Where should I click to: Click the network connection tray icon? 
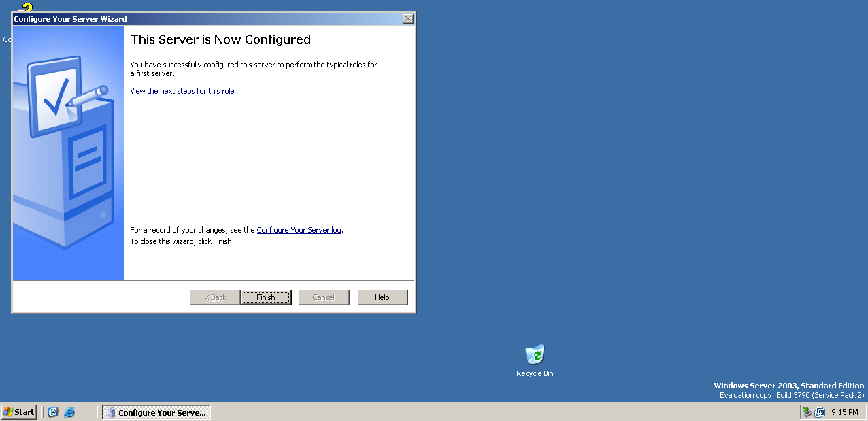[807, 412]
